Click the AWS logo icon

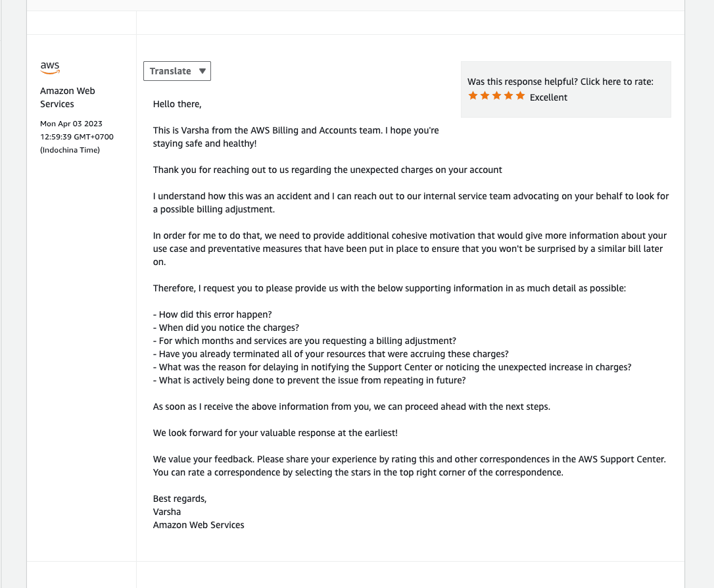50,68
